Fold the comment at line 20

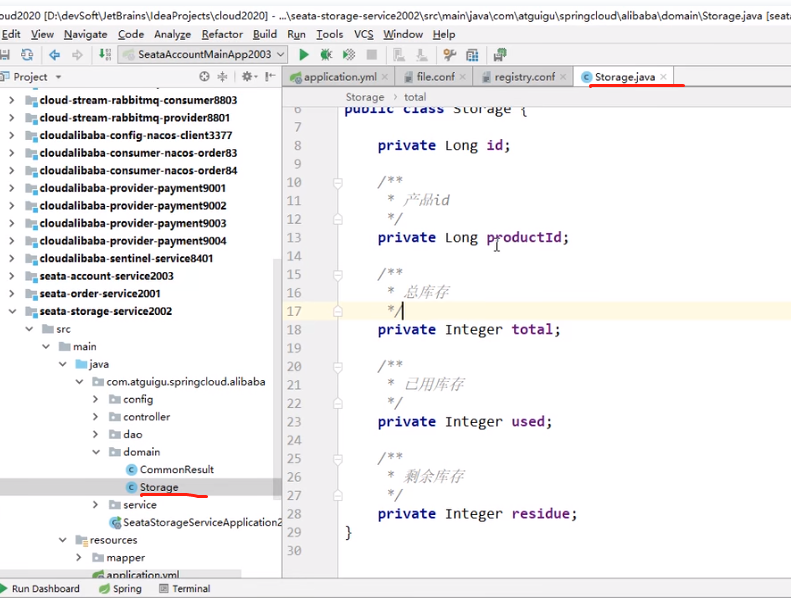[x=337, y=366]
